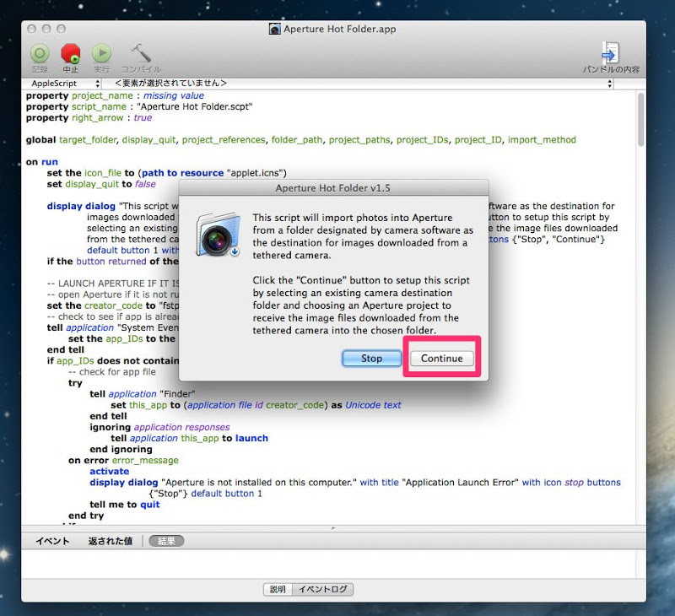Select the 説明 segment button
675x616 pixels.
pos(278,589)
